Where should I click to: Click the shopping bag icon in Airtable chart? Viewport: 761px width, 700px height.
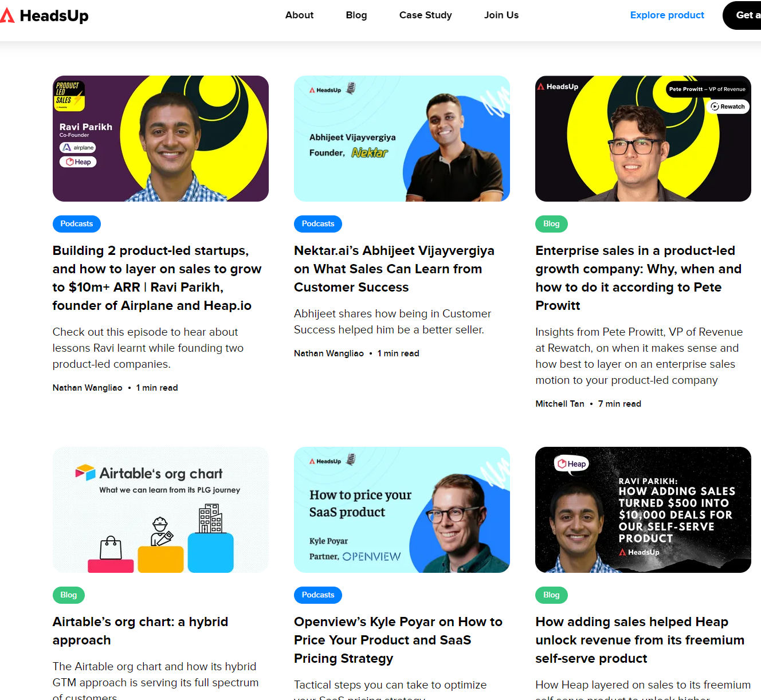coord(111,548)
